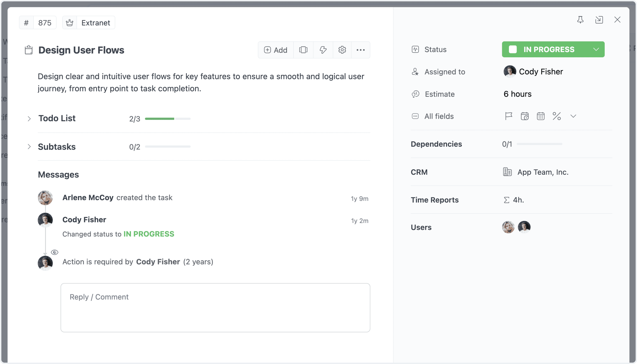Viewport: 637px width, 364px height.
Task: Close the task panel
Action: (x=617, y=20)
